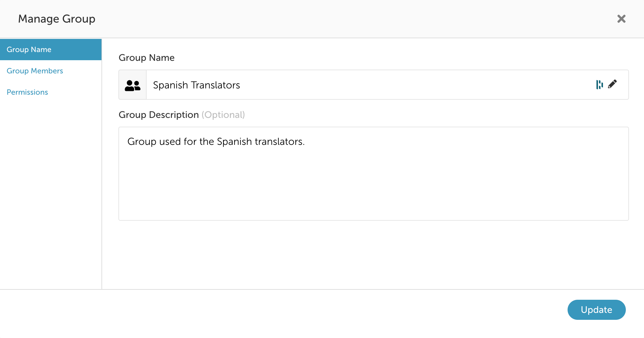The height and width of the screenshot is (338, 644).
Task: Click the Group Description label
Action: 159,115
